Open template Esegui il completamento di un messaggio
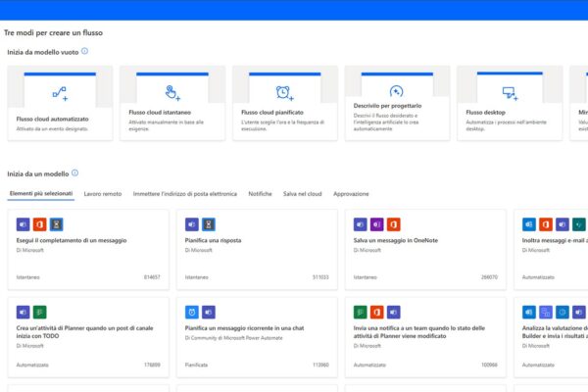This screenshot has height=392, width=588. click(88, 250)
